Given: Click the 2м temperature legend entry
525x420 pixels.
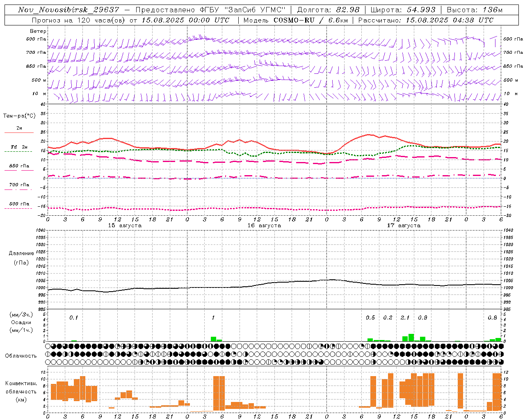Looking at the screenshot, I should [19, 128].
